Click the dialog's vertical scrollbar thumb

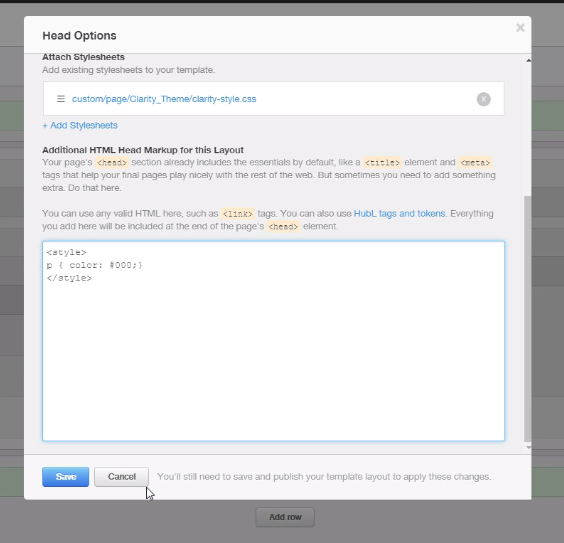click(528, 319)
